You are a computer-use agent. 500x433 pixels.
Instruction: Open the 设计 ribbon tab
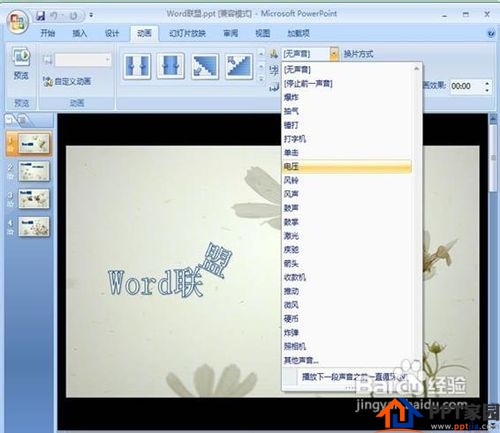112,33
